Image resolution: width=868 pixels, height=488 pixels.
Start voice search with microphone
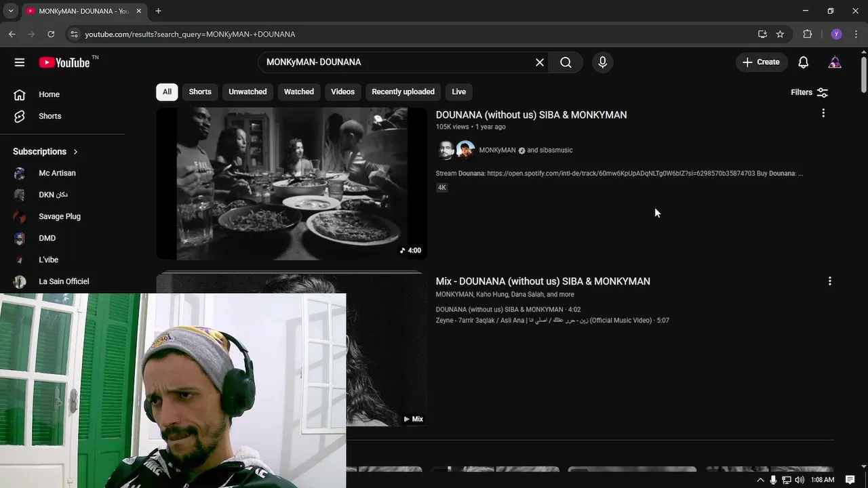point(602,62)
